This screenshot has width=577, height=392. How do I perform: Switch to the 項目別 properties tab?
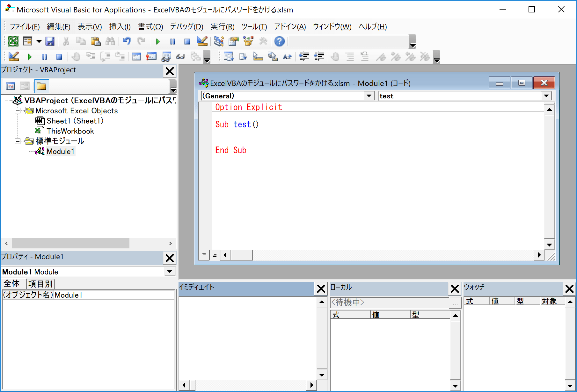point(40,284)
